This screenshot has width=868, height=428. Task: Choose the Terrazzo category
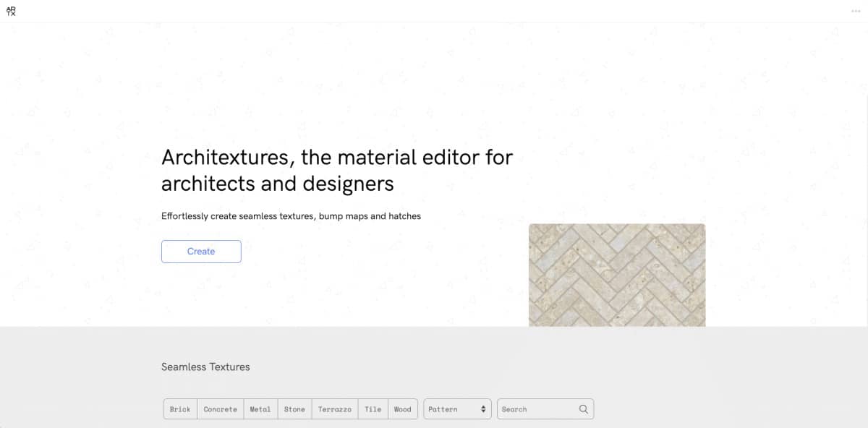point(335,409)
